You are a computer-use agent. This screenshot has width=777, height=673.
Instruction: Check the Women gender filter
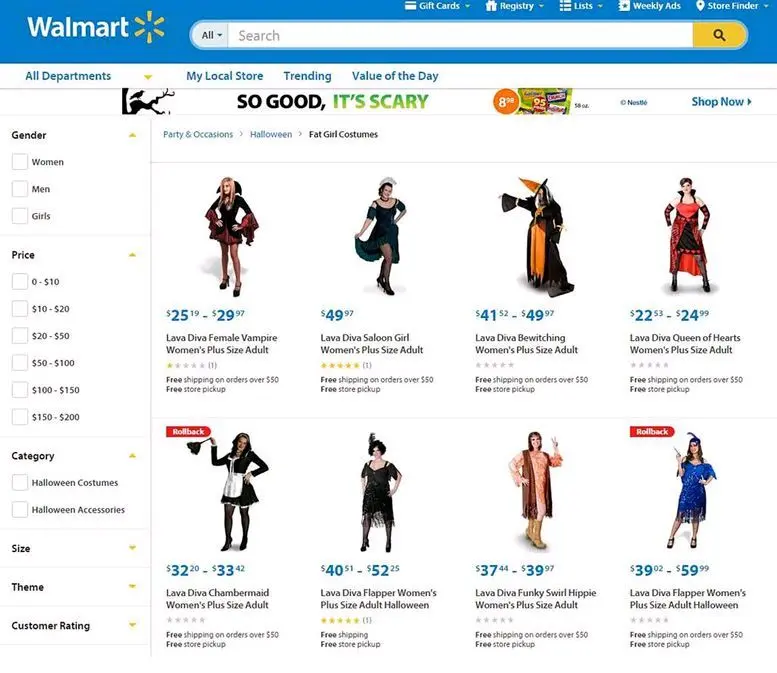point(20,162)
